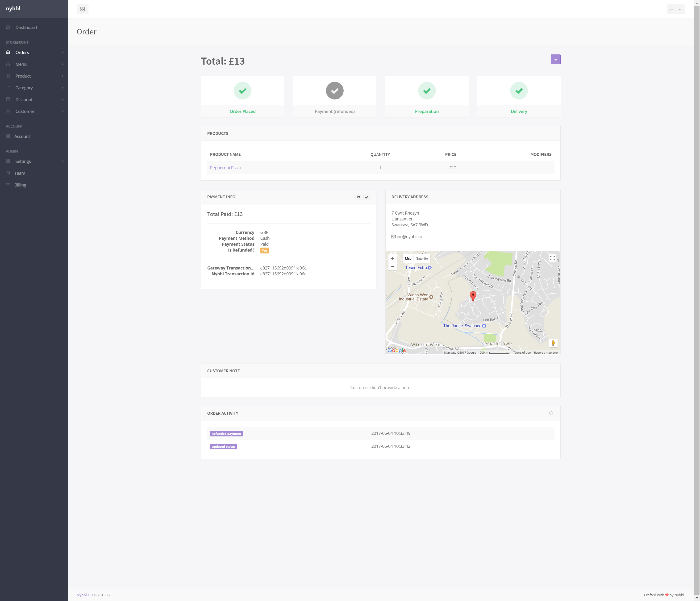The width and height of the screenshot is (700, 601).
Task: Click the Updated status activity badge
Action: 223,447
